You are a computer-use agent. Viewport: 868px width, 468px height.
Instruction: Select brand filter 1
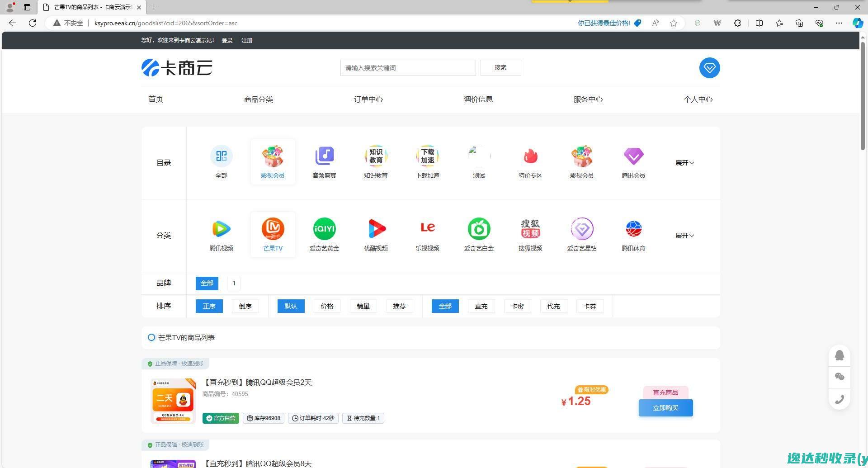point(234,284)
